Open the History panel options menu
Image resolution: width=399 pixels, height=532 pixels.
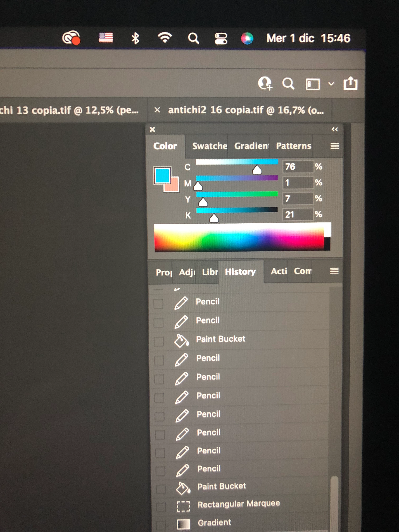pyautogui.click(x=334, y=271)
